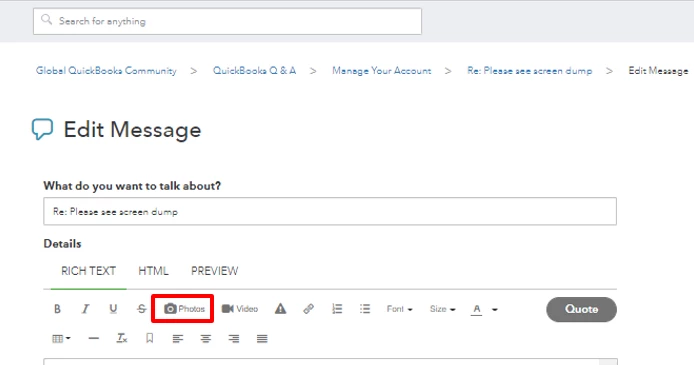Toggle Italic formatting
Image resolution: width=694 pixels, height=365 pixels.
click(x=85, y=309)
